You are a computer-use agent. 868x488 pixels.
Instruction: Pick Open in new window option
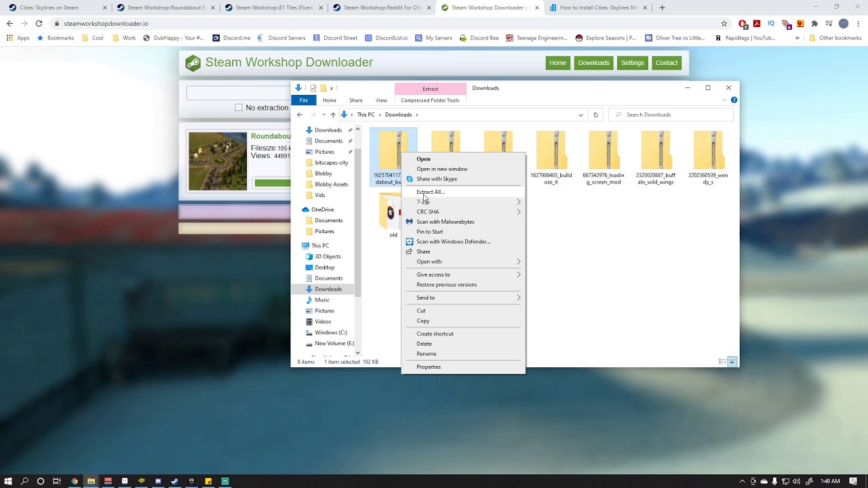[x=441, y=169]
